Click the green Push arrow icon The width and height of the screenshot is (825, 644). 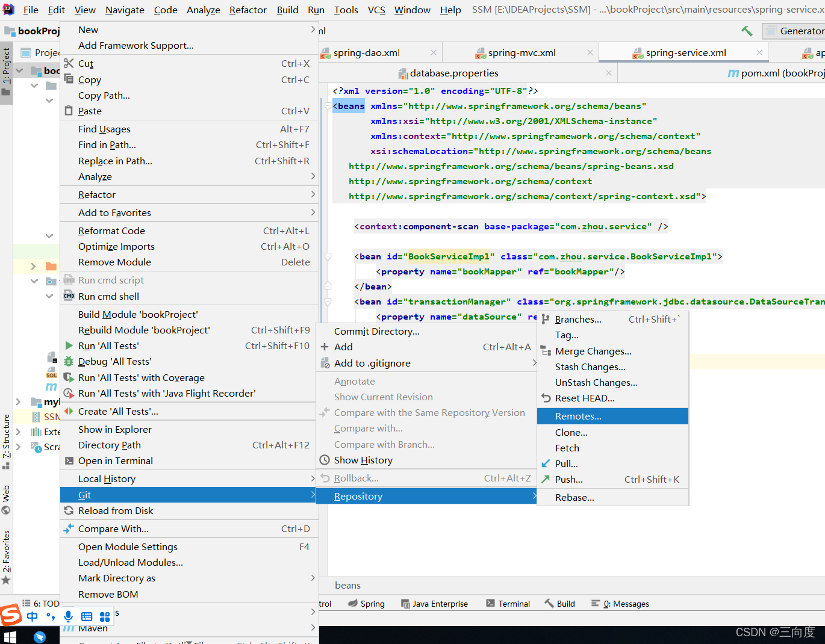(546, 479)
